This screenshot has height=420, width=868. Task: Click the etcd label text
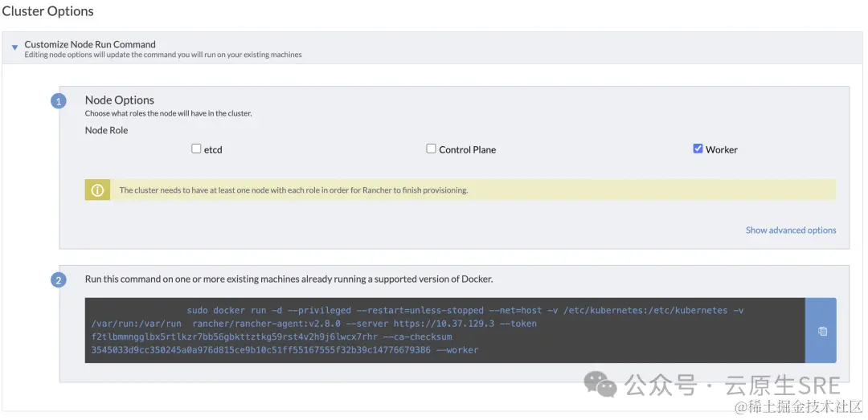(x=213, y=149)
